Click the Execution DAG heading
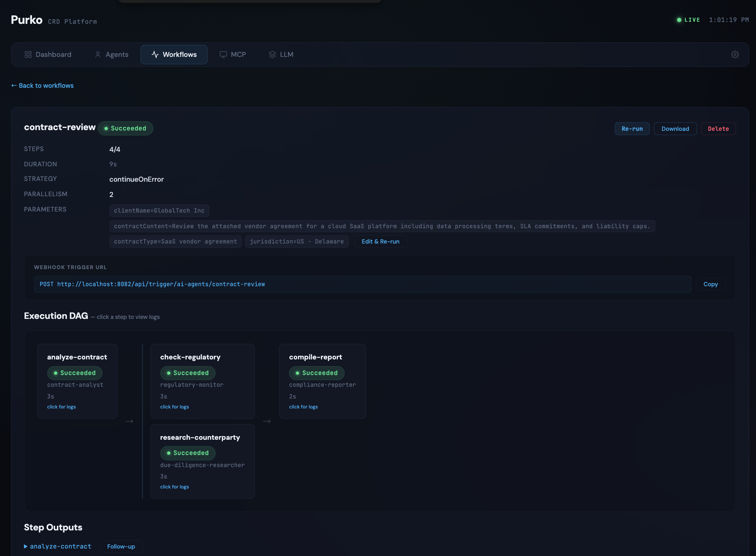 coord(56,316)
